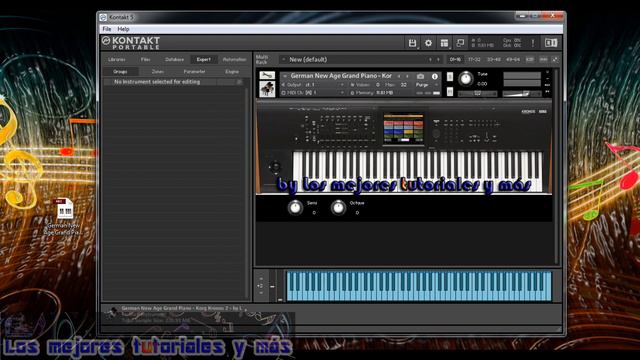Toggle the Solo button on instrument header
Viewport: 640px width, 360px height.
pos(450,77)
